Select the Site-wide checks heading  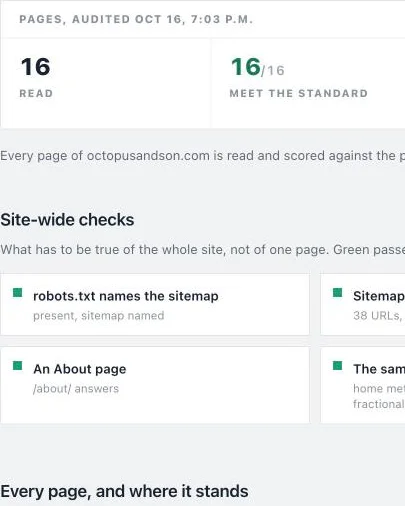(x=67, y=220)
